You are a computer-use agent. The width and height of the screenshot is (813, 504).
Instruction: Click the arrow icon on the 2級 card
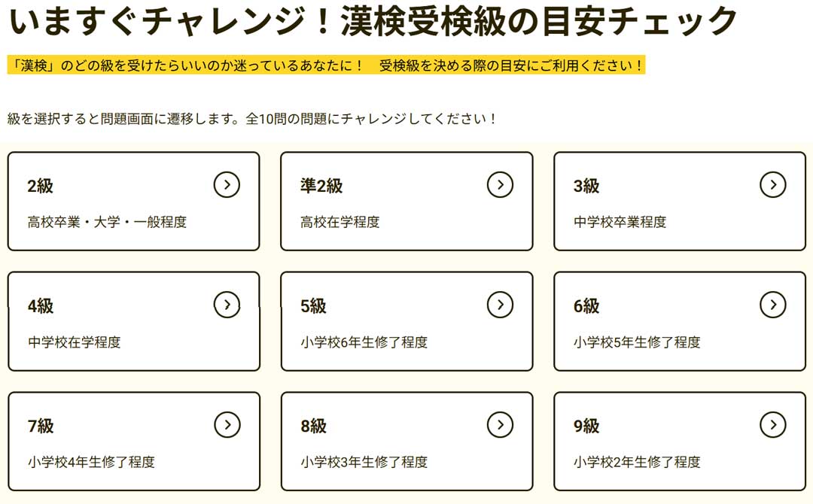tap(227, 184)
